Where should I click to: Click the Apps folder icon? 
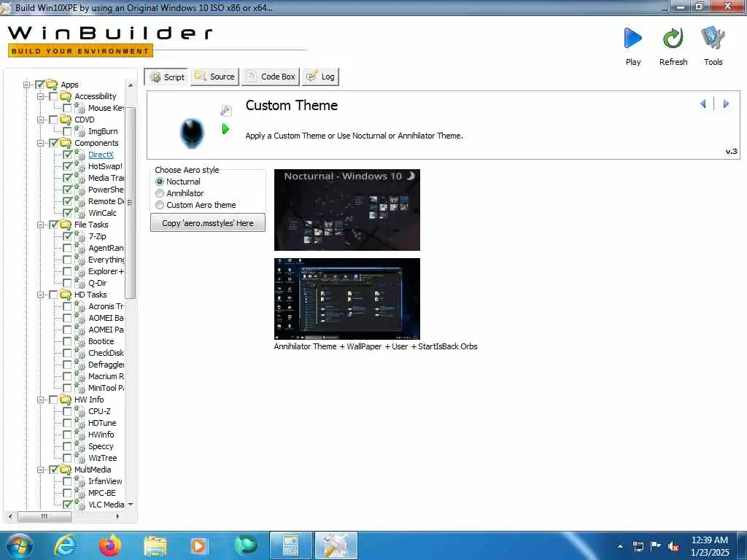click(x=52, y=85)
